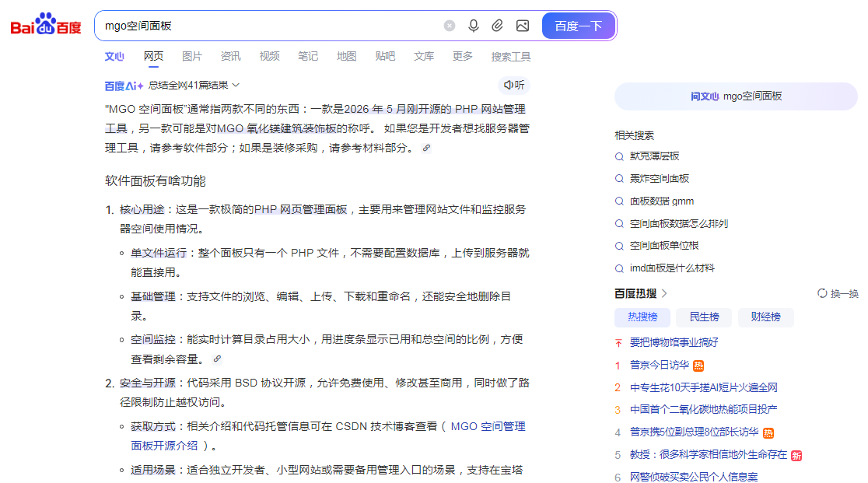Open hot topic 教授：很多科学家相信地外生命存在
The height and width of the screenshot is (483, 868).
coord(709,455)
